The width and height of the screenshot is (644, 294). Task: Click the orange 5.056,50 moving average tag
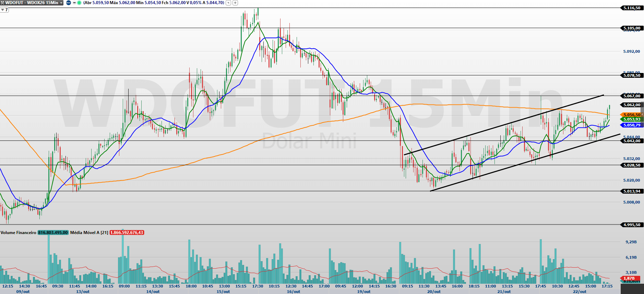(632, 115)
